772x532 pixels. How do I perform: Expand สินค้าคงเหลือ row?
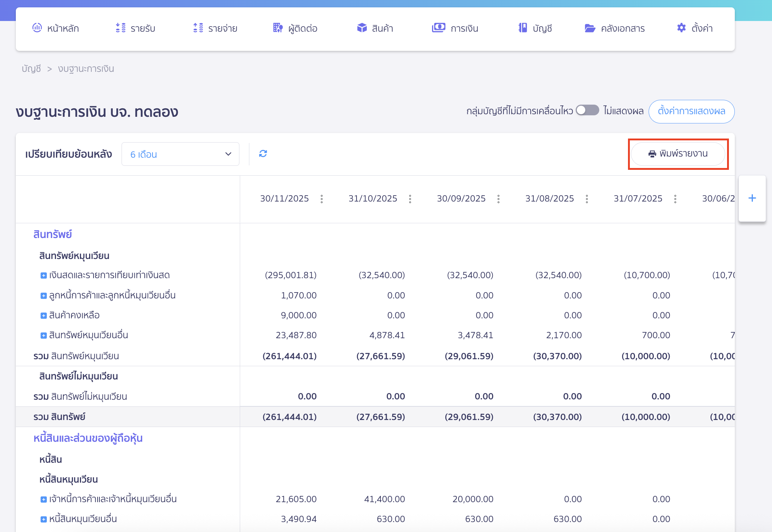pyautogui.click(x=43, y=316)
